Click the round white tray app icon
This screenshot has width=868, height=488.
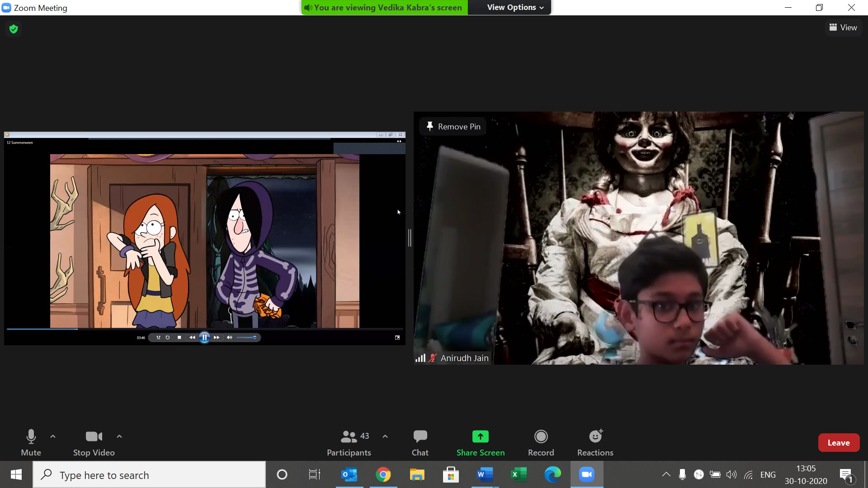pyautogui.click(x=698, y=474)
